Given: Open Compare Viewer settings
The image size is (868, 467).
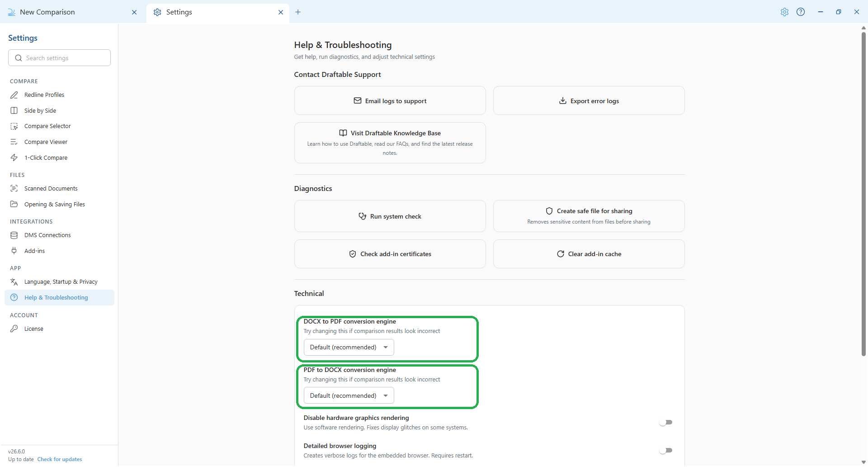Looking at the screenshot, I should pos(59,142).
